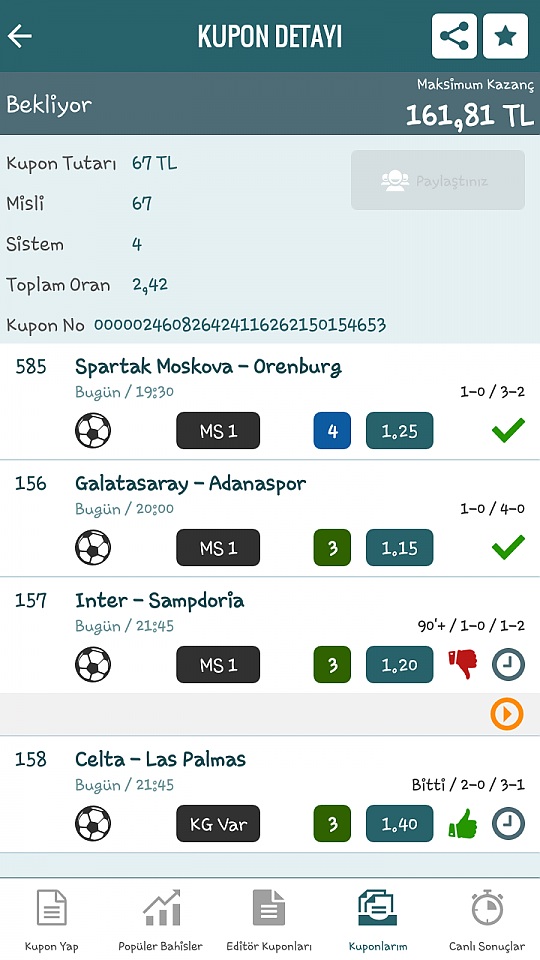Tap red thumbs-down icon on Inter – Sampdoria
Viewport: 540px width, 960px height.
coord(463,664)
